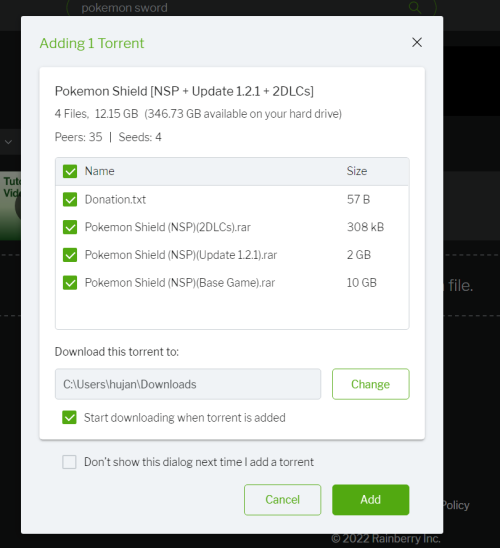Deselect Donation.txt file checkbox
Viewport: 500px width, 548px height.
[x=70, y=200]
